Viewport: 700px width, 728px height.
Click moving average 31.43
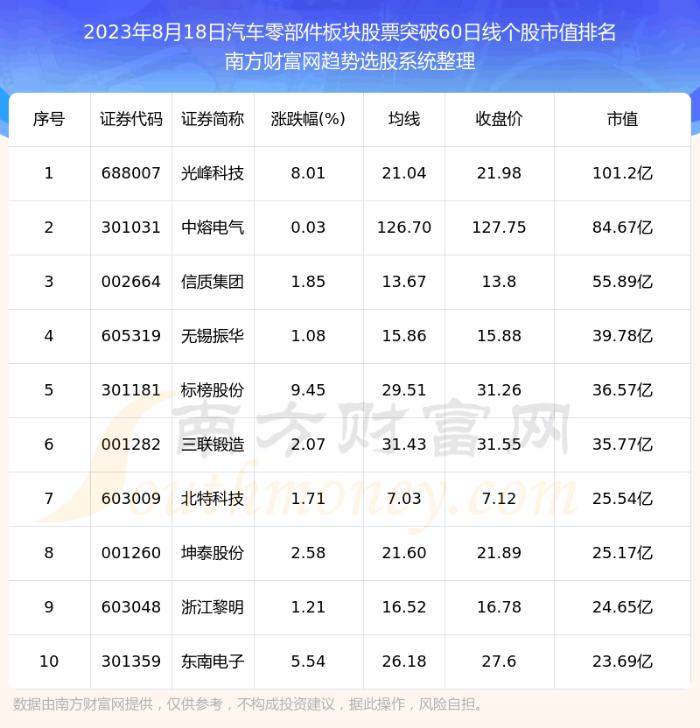[404, 444]
